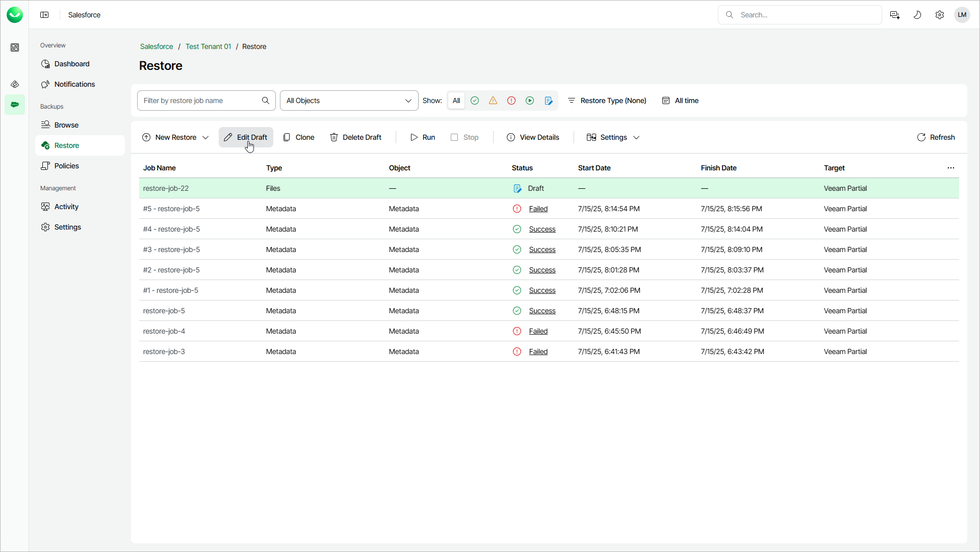Open the LM user avatar menu
The width and height of the screenshot is (980, 552).
962,15
